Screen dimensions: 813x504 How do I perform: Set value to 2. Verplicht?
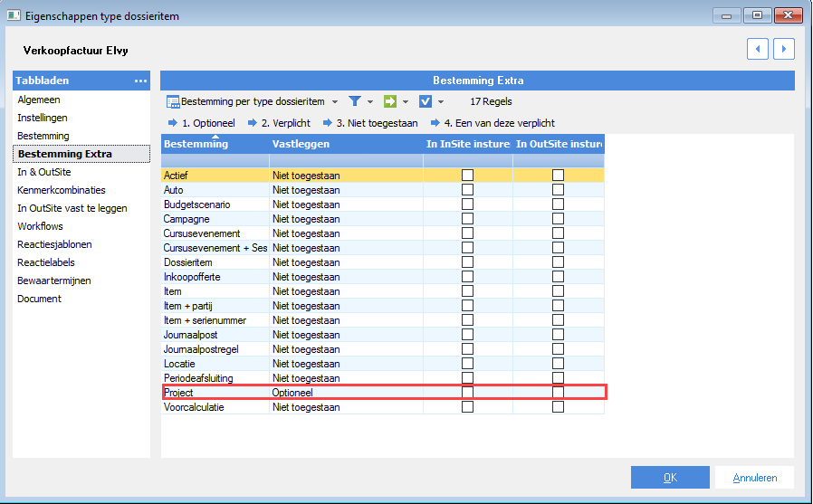[279, 123]
